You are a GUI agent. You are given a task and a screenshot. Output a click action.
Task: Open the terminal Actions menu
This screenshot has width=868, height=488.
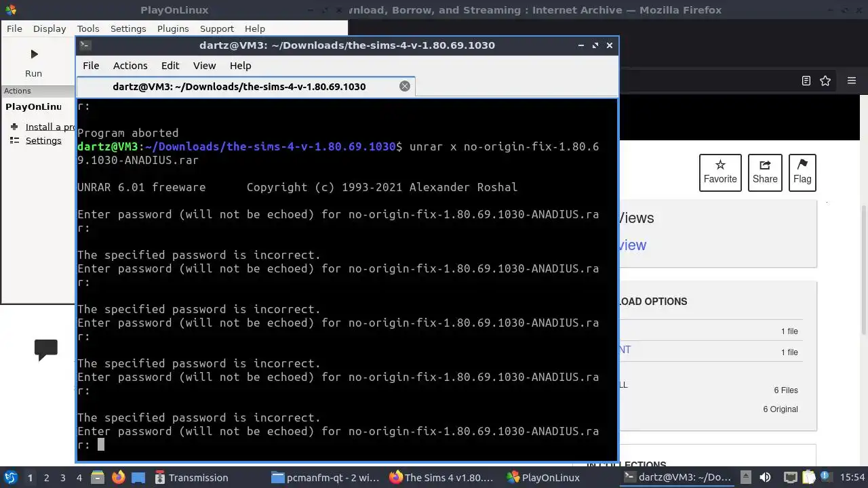pyautogui.click(x=130, y=66)
